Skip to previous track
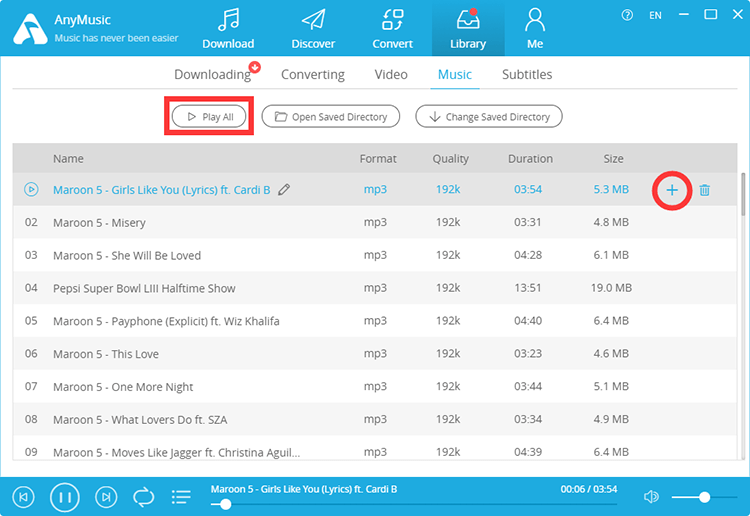Image resolution: width=750 pixels, height=516 pixels. click(x=23, y=497)
